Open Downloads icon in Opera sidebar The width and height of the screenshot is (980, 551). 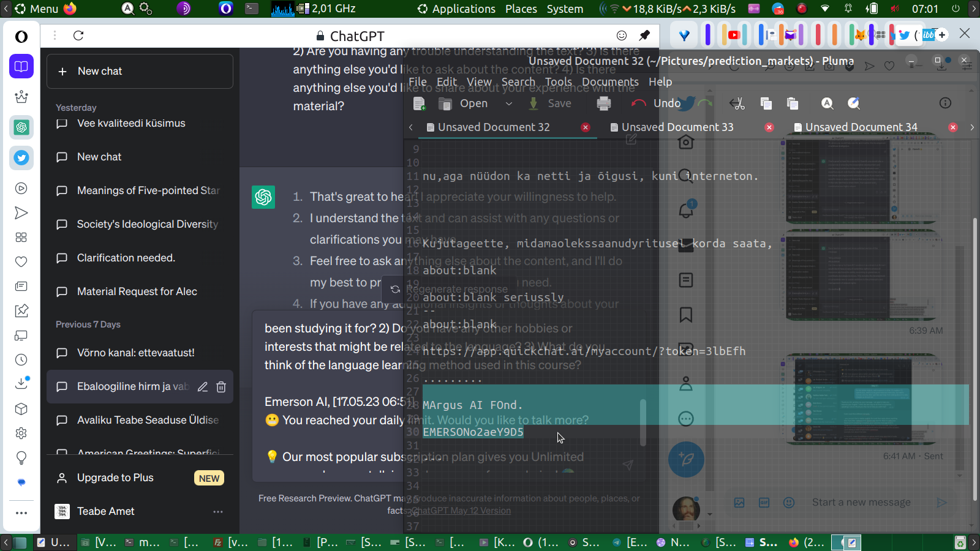(21, 383)
